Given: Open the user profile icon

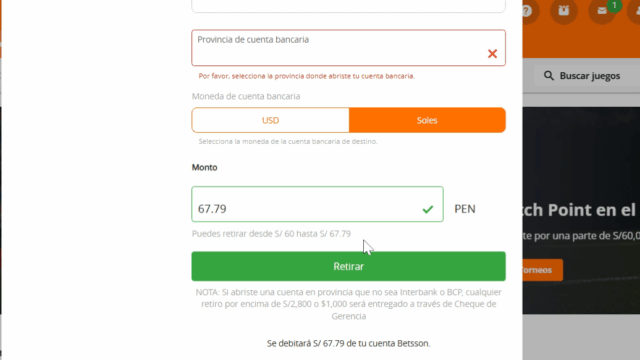Looking at the screenshot, I should point(635,11).
